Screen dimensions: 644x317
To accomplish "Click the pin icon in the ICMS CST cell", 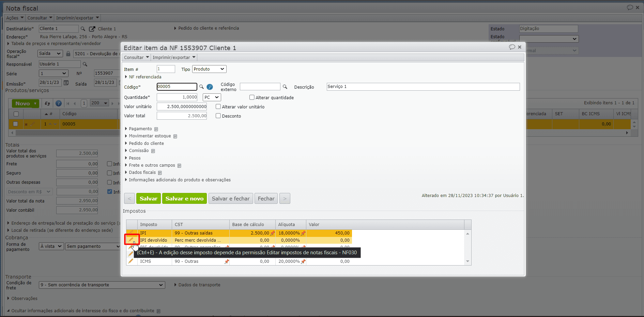I will [227, 261].
